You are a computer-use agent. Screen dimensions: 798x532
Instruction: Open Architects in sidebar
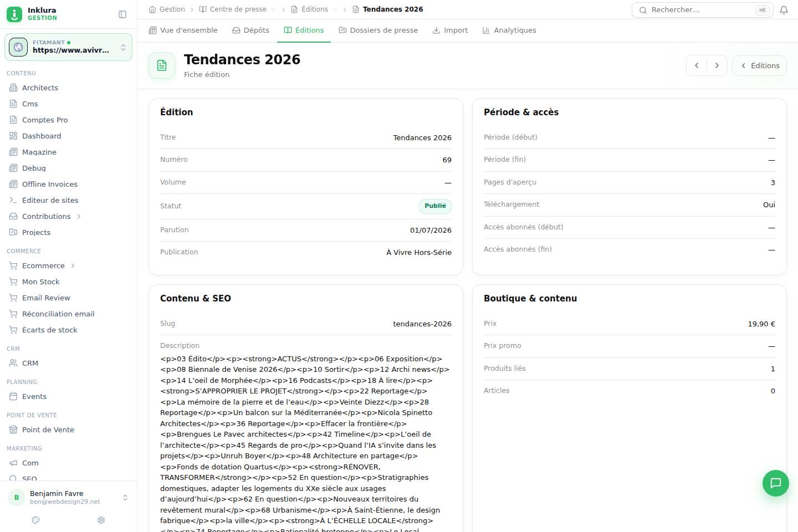point(40,88)
